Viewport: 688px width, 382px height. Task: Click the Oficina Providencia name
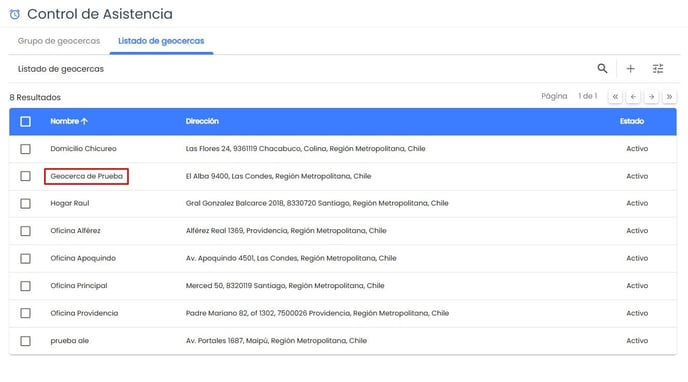coord(84,313)
